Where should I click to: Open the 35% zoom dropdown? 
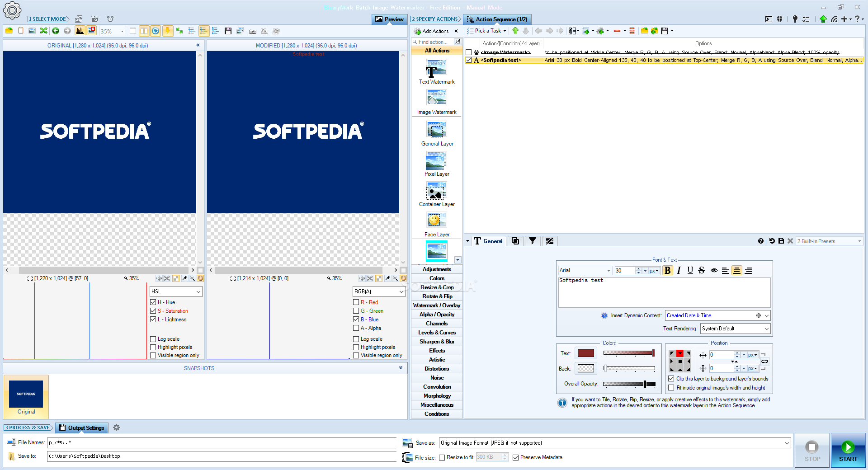[122, 31]
